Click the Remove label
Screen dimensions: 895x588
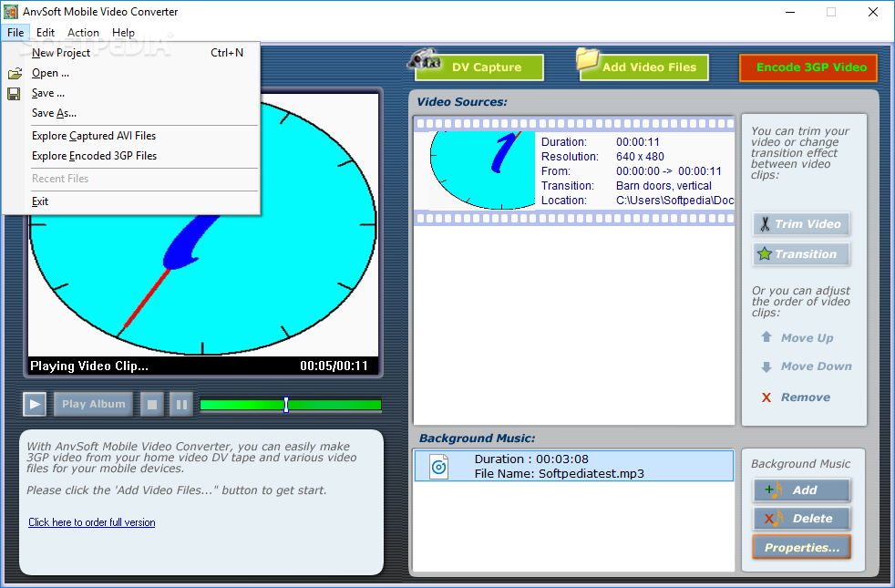pos(806,397)
